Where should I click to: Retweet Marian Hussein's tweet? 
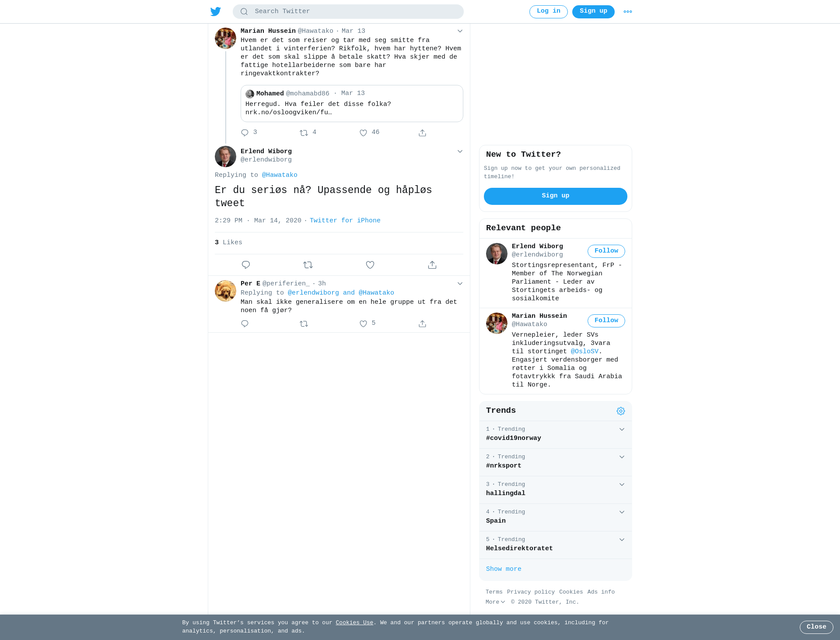(304, 133)
